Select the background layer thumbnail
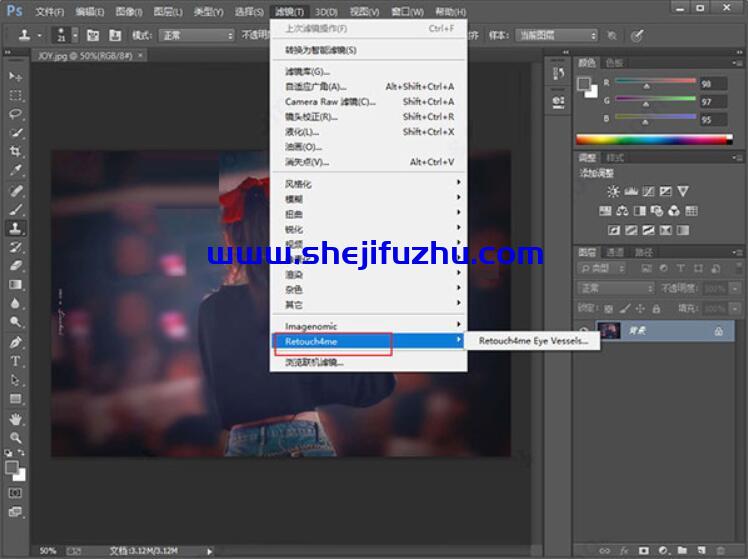 609,331
